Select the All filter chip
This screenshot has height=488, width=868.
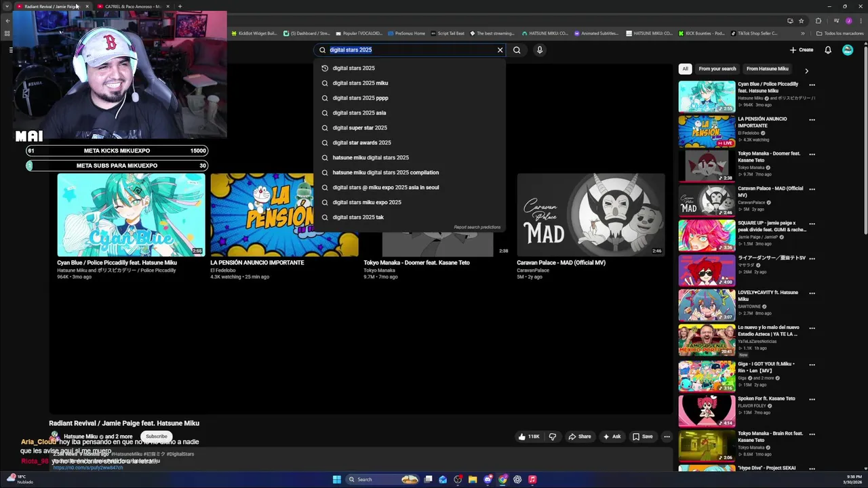tap(685, 68)
